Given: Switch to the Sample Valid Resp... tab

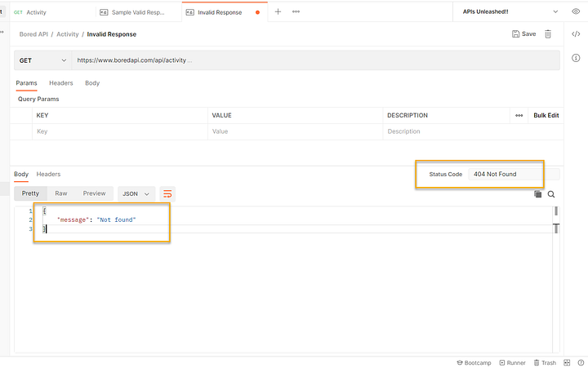Looking at the screenshot, I should click(x=139, y=12).
